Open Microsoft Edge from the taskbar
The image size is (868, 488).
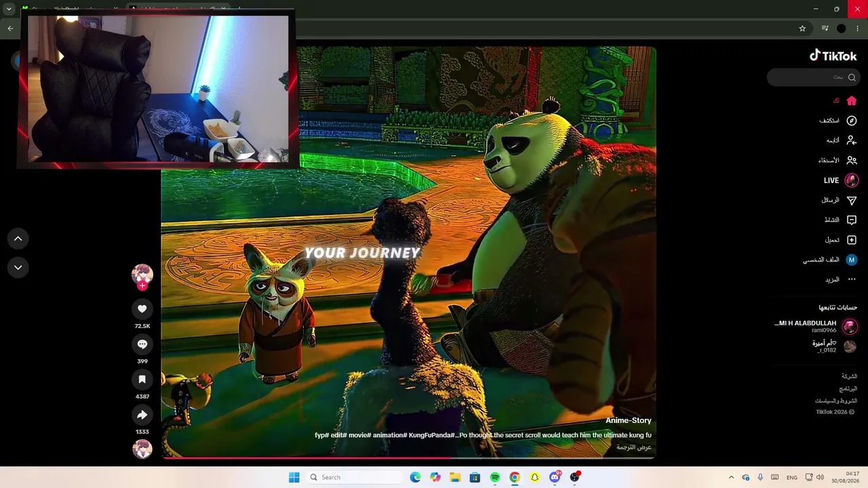pyautogui.click(x=416, y=477)
